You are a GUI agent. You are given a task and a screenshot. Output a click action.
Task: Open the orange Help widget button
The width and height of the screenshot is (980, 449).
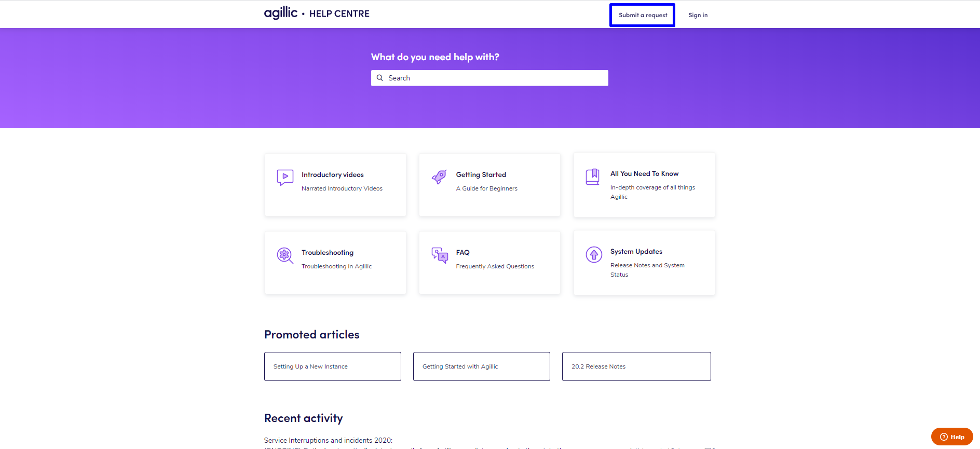point(952,437)
